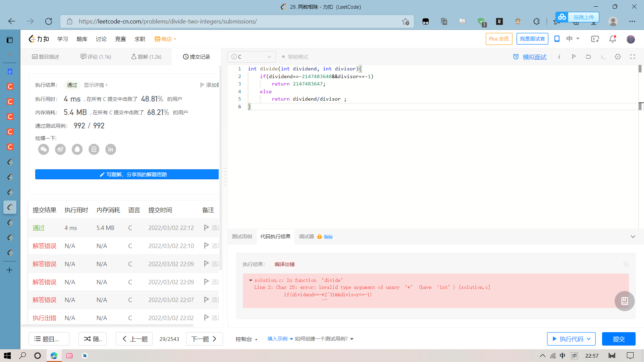Open Windows Start menu

7,356
